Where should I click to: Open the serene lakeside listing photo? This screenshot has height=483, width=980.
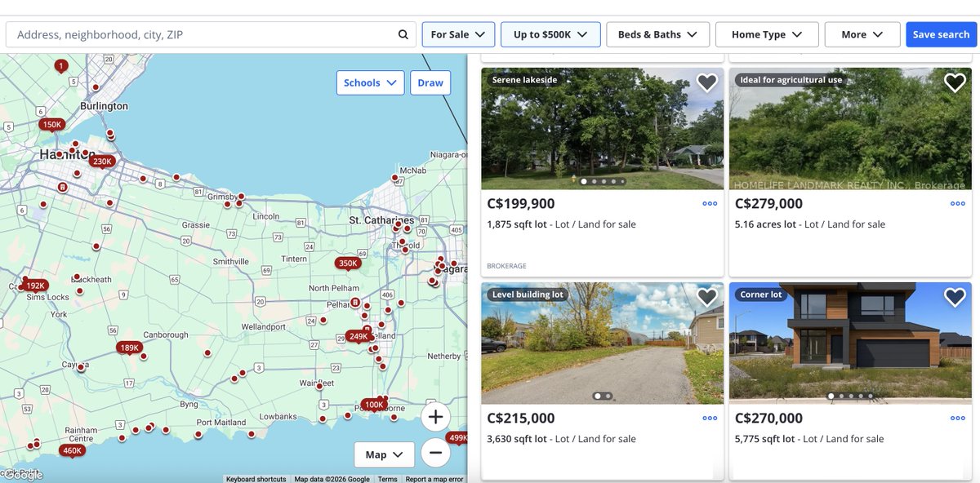[x=603, y=129]
